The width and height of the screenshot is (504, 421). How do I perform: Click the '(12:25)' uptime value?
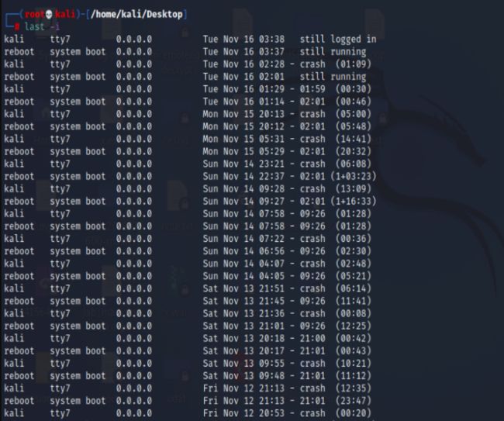pos(354,326)
